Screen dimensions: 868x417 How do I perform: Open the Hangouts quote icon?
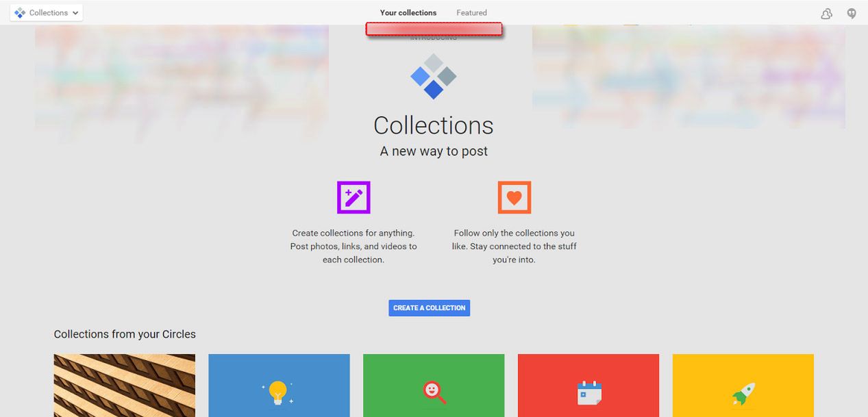852,13
